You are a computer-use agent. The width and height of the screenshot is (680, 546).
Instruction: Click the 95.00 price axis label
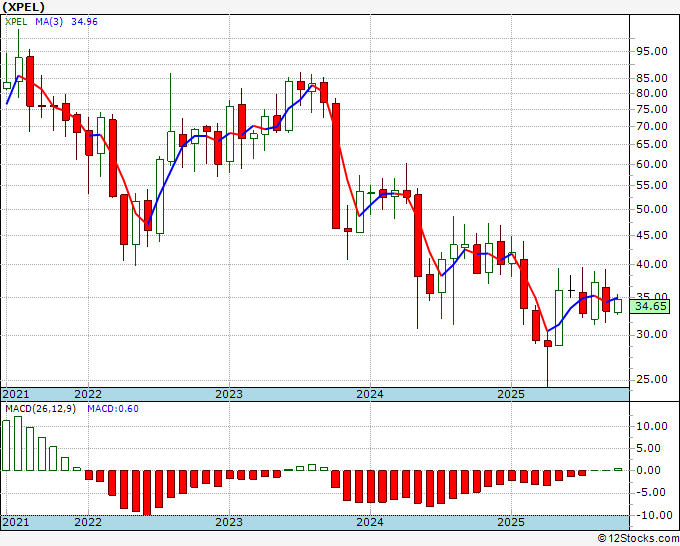(x=652, y=51)
